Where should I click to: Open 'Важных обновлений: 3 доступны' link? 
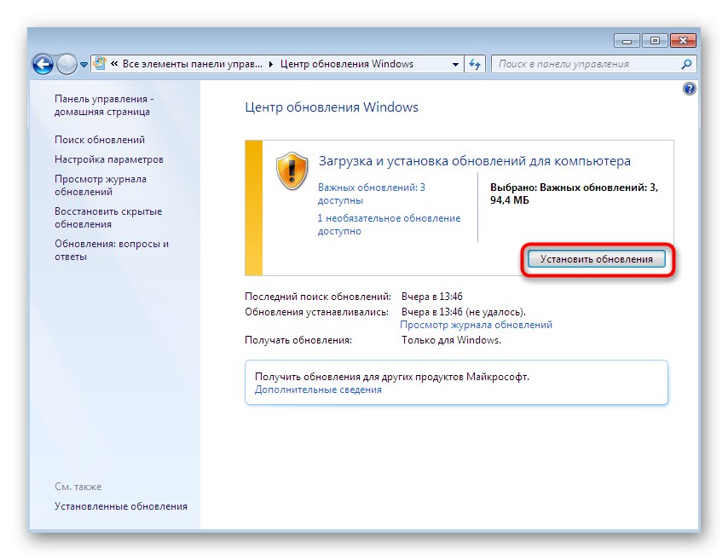click(372, 193)
